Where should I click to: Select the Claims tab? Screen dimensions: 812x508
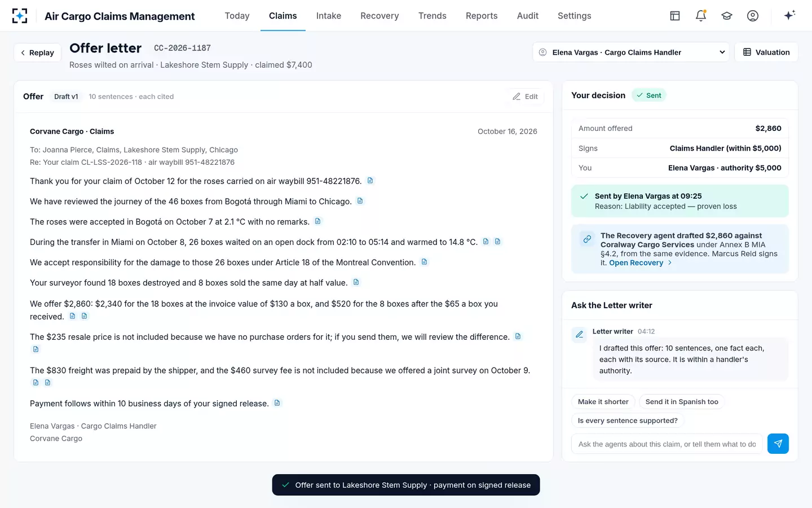click(x=283, y=16)
